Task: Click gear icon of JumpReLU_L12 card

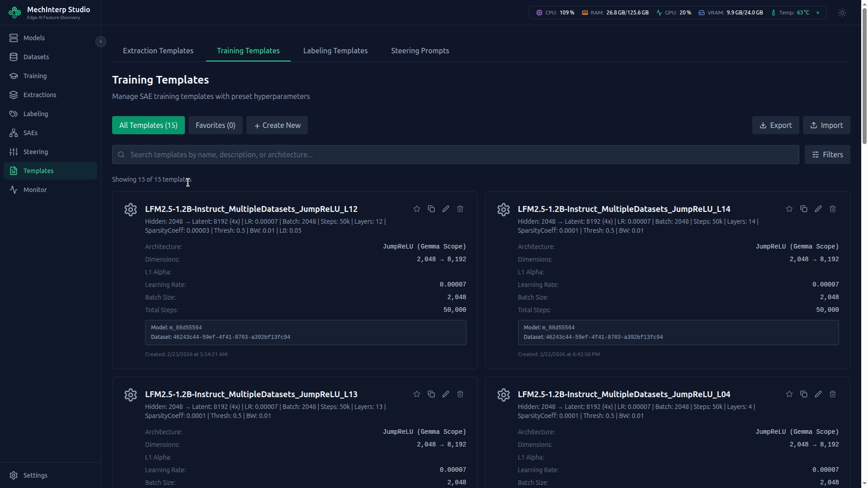Action: [131, 210]
